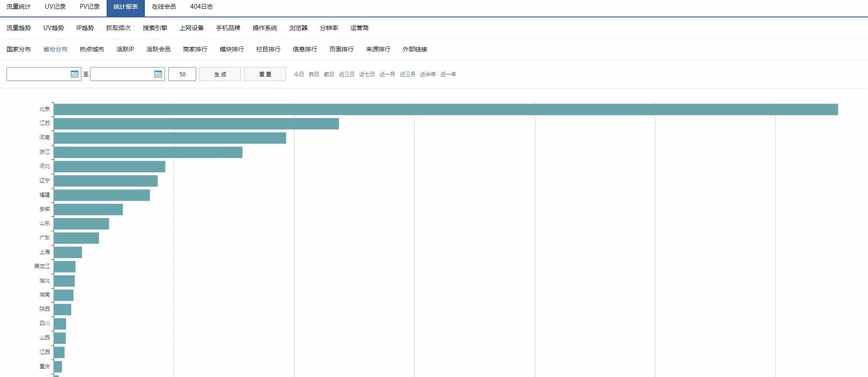Open the start date calendar picker icon
868x377 pixels.
point(74,74)
